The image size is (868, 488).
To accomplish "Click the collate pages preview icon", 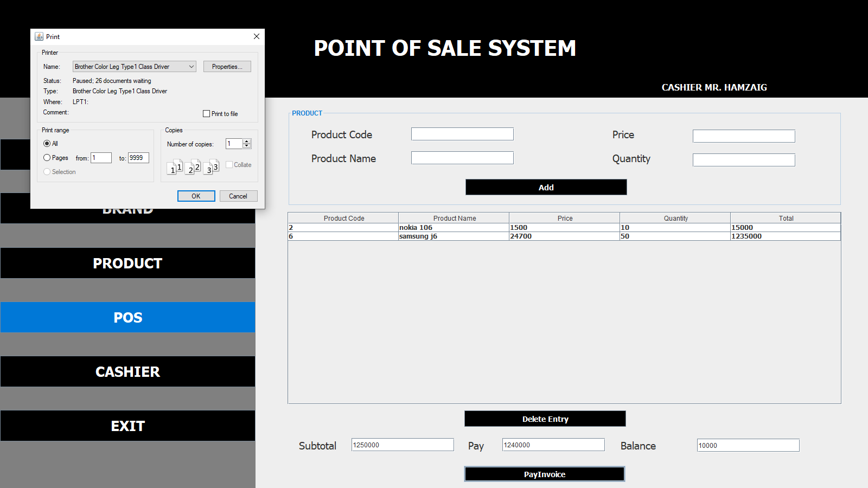I will 193,167.
